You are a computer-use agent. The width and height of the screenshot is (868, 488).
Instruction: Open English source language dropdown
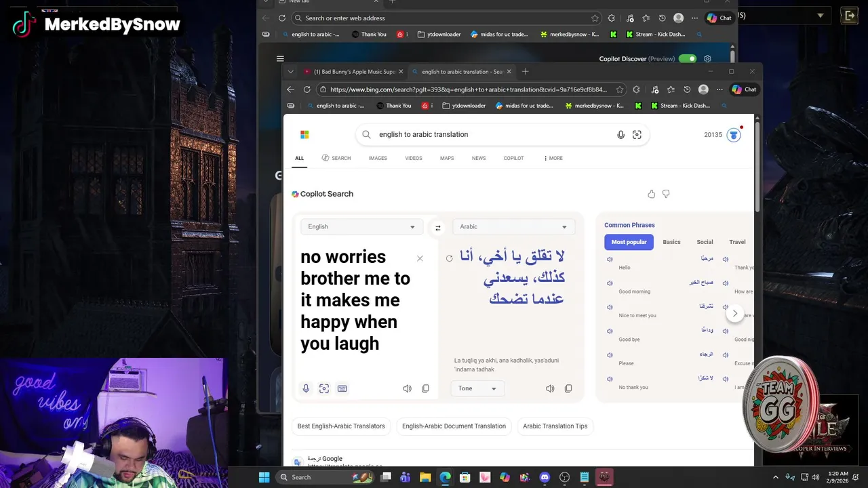pos(361,227)
